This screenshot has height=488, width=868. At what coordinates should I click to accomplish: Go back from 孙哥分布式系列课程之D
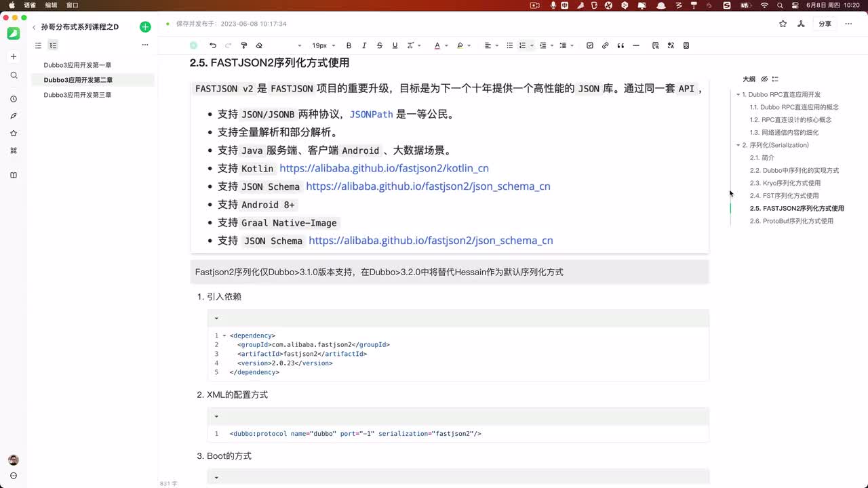click(x=34, y=27)
